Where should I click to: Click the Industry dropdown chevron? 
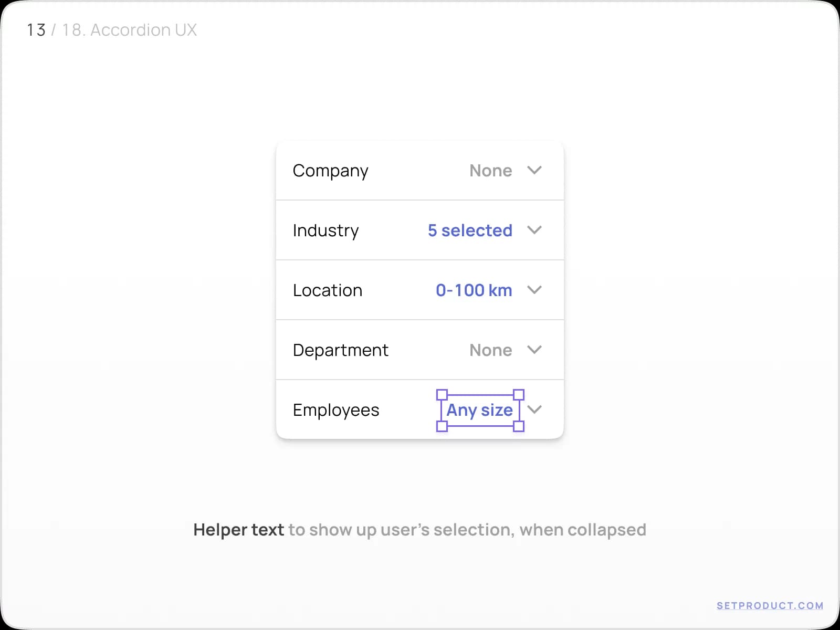point(535,230)
